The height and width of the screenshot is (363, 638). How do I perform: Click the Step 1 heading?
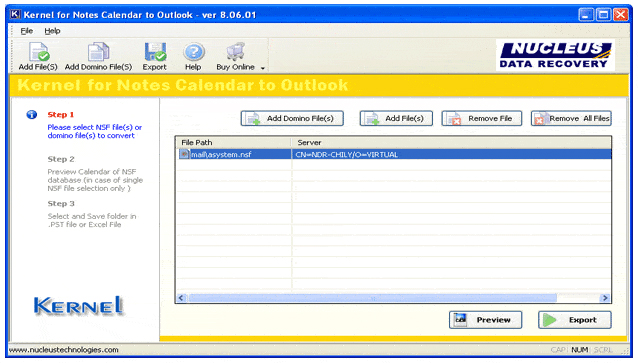point(61,115)
